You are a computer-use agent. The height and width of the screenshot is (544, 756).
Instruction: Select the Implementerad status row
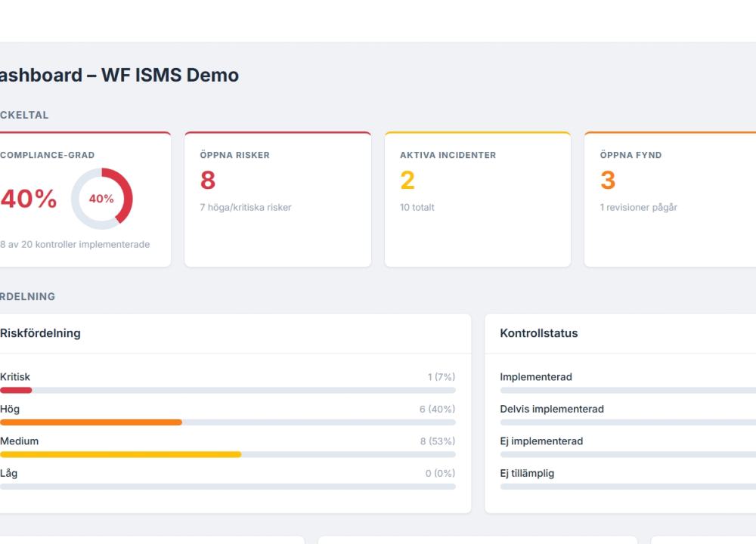coord(627,382)
